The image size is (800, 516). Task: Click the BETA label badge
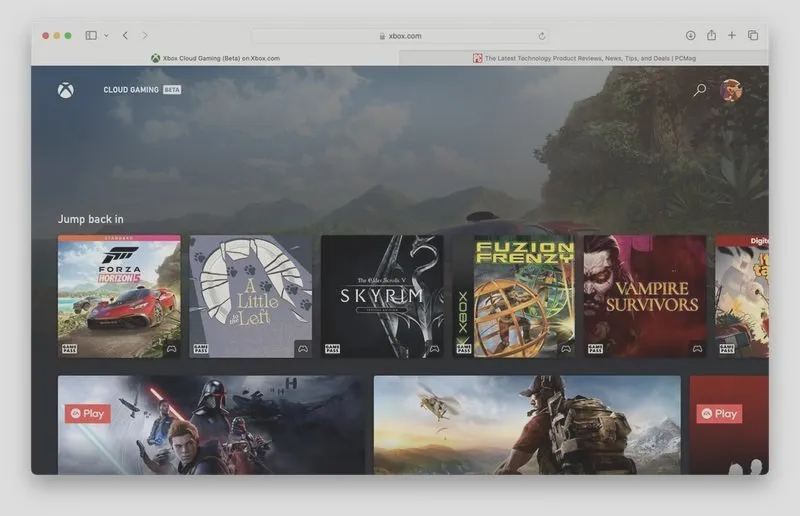pyautogui.click(x=172, y=90)
